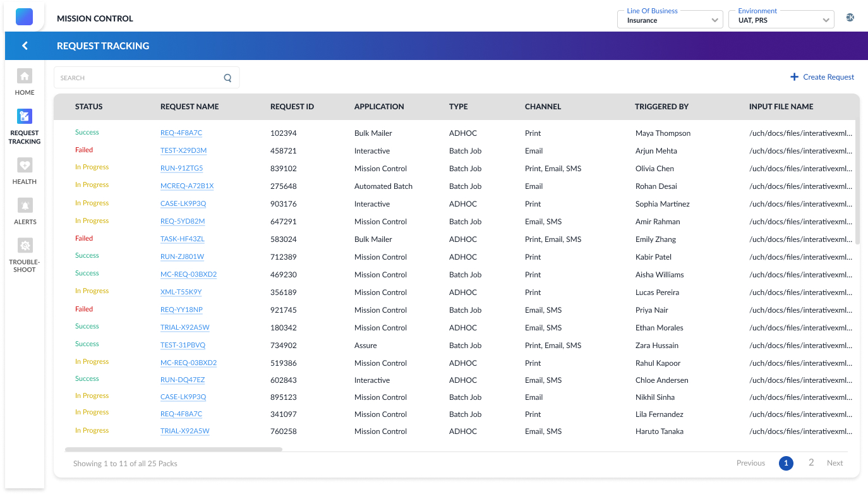Click the back chevron arrow icon
Screen dimensions: 868x494
[x=25, y=45]
